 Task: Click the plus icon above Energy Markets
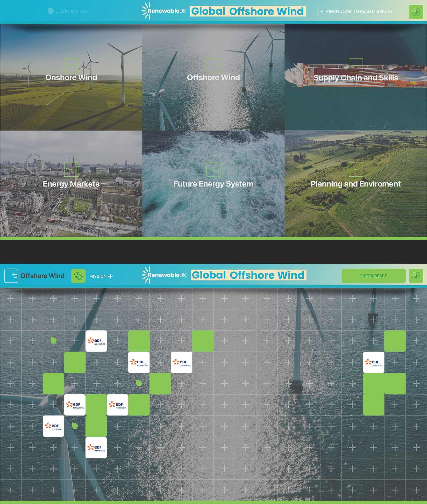click(71, 170)
